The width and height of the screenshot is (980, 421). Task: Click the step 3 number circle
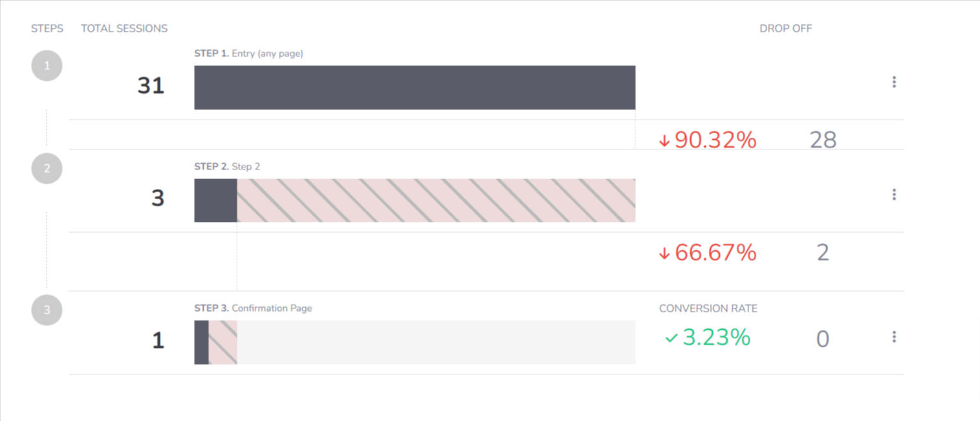click(x=47, y=310)
